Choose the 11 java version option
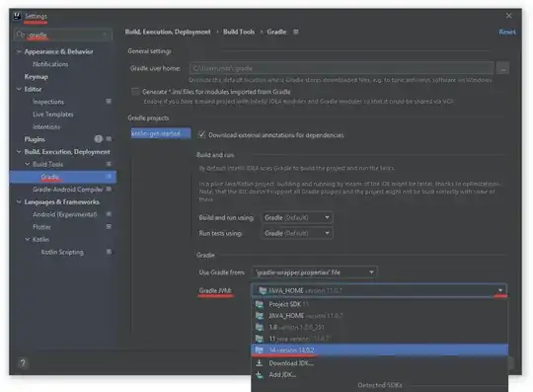The height and width of the screenshot is (392, 533). tap(379, 339)
